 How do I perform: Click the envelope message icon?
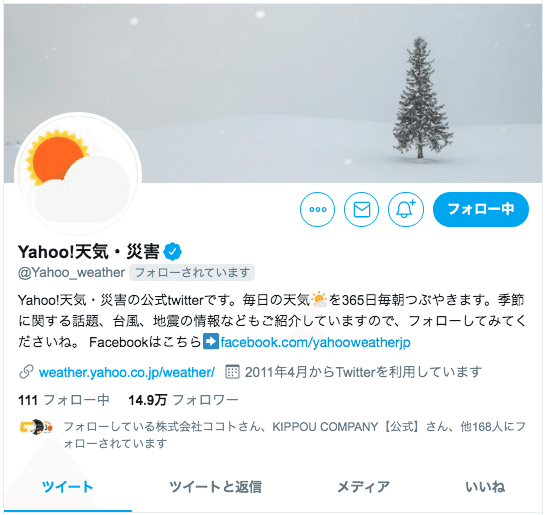361,209
